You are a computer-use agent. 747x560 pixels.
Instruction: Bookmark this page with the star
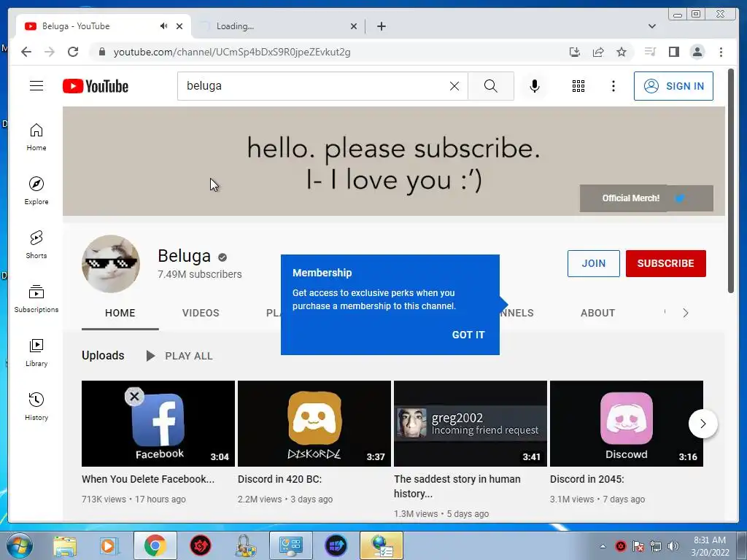coord(622,52)
